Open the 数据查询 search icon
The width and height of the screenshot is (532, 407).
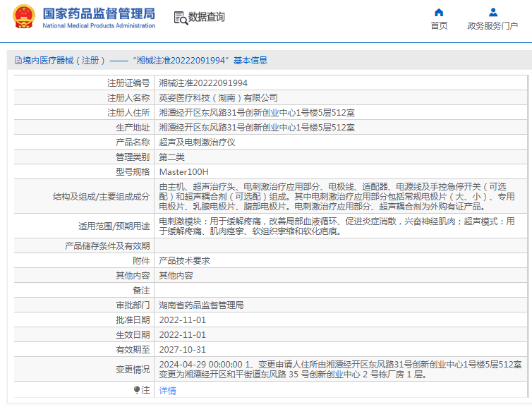click(x=181, y=18)
